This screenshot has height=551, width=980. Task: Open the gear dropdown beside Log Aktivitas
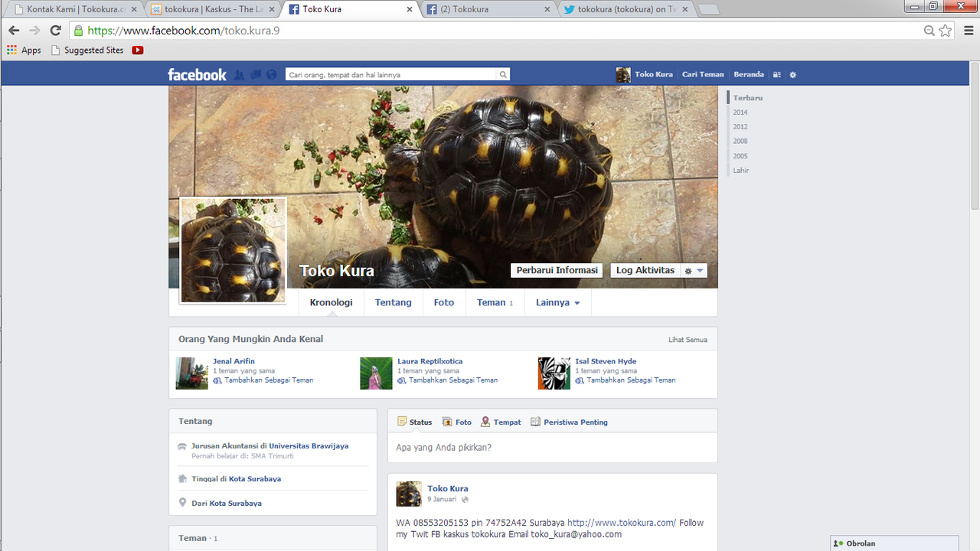694,271
